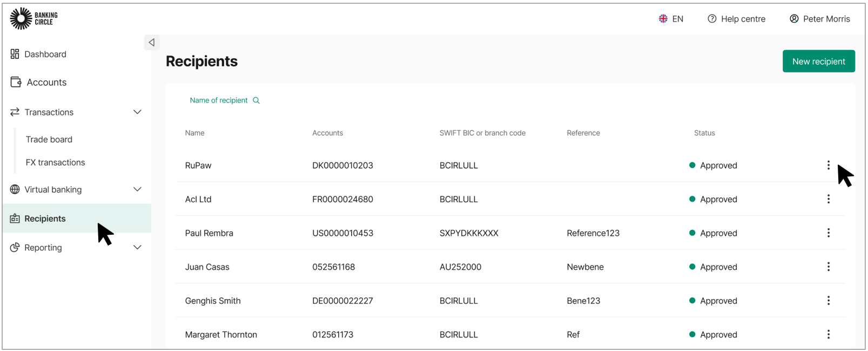This screenshot has width=868, height=351.
Task: Open Trade board under Transactions
Action: [x=49, y=140]
